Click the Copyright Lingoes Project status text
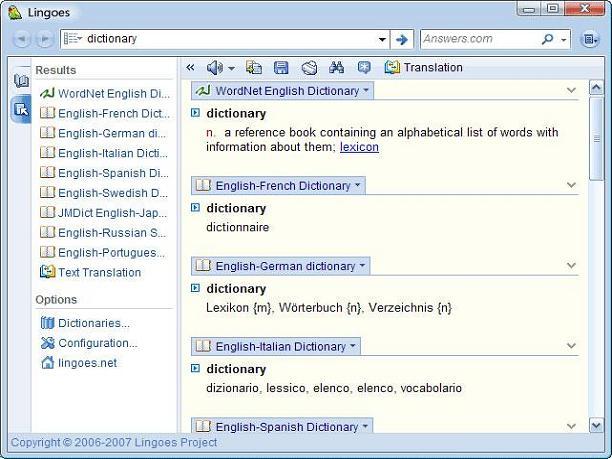 click(114, 443)
